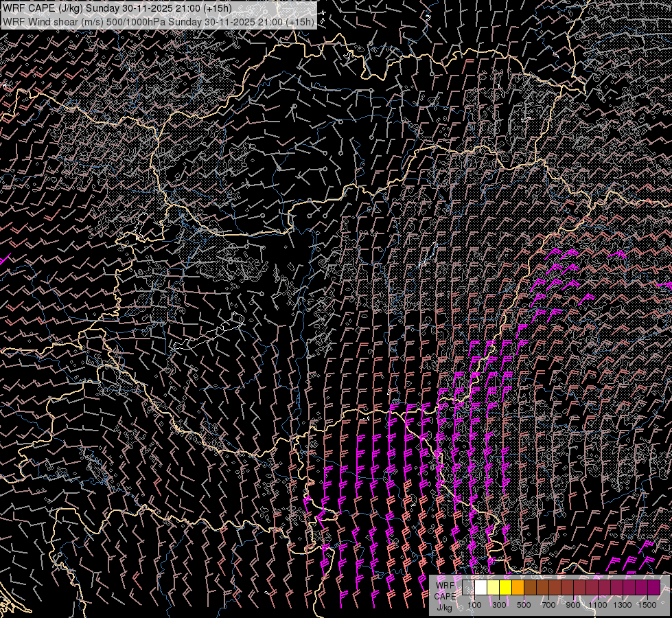Click the WRF Wind shear 500/1000hPa title line
The image size is (672, 618).
pos(159,21)
